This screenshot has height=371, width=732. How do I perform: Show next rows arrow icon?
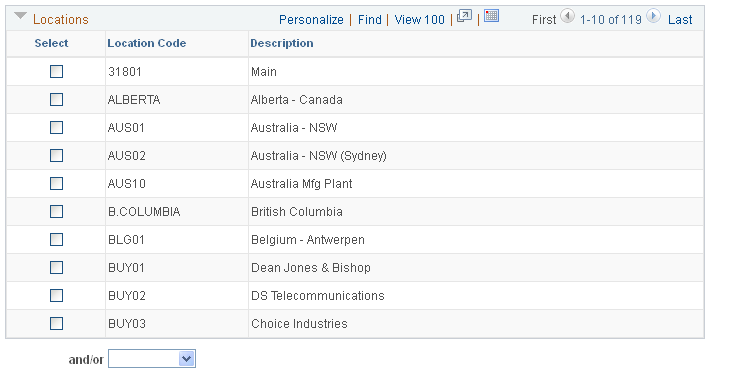654,16
